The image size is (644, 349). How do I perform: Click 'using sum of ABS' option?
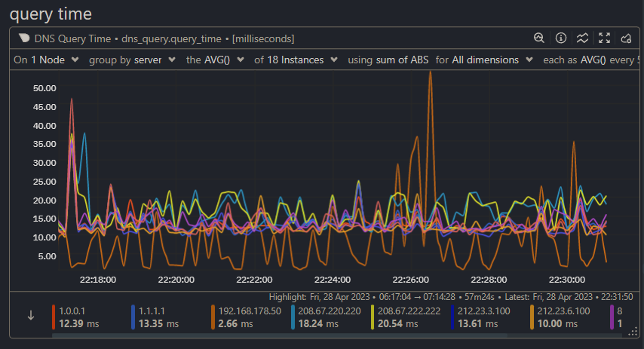388,60
